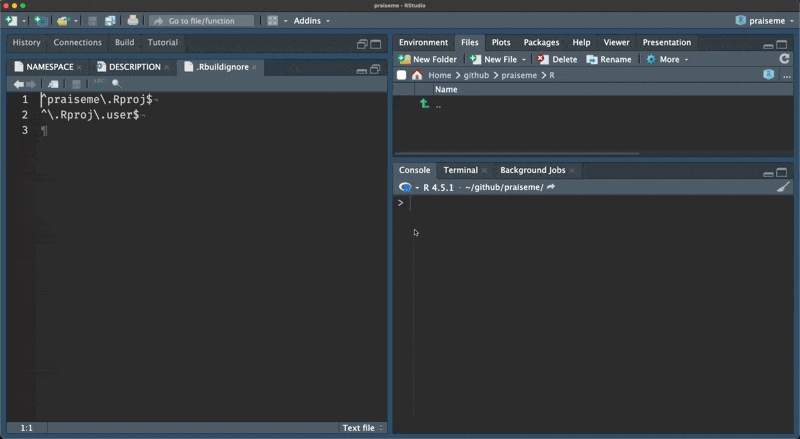
Task: Go up to parent directory arrow
Action: (424, 104)
